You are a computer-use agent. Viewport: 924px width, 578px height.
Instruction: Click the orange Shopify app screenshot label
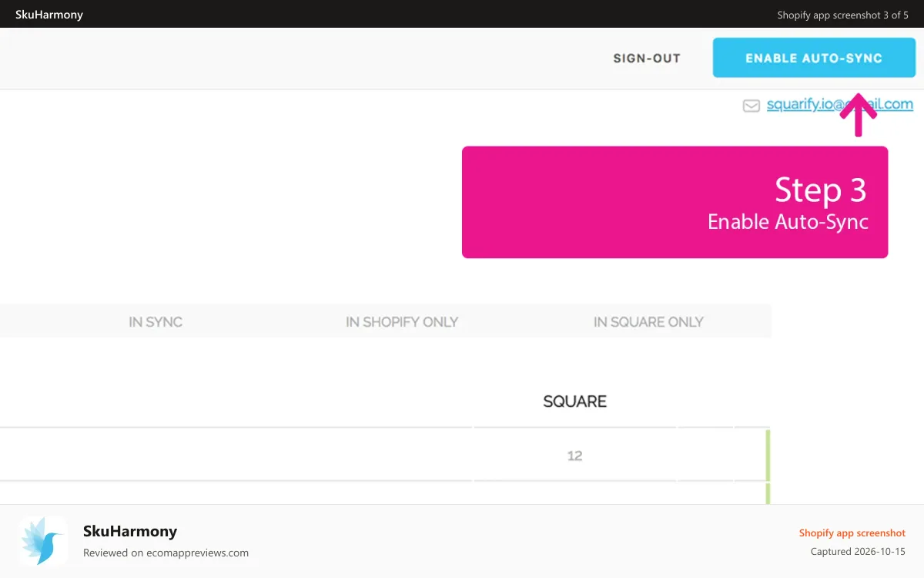(x=852, y=533)
